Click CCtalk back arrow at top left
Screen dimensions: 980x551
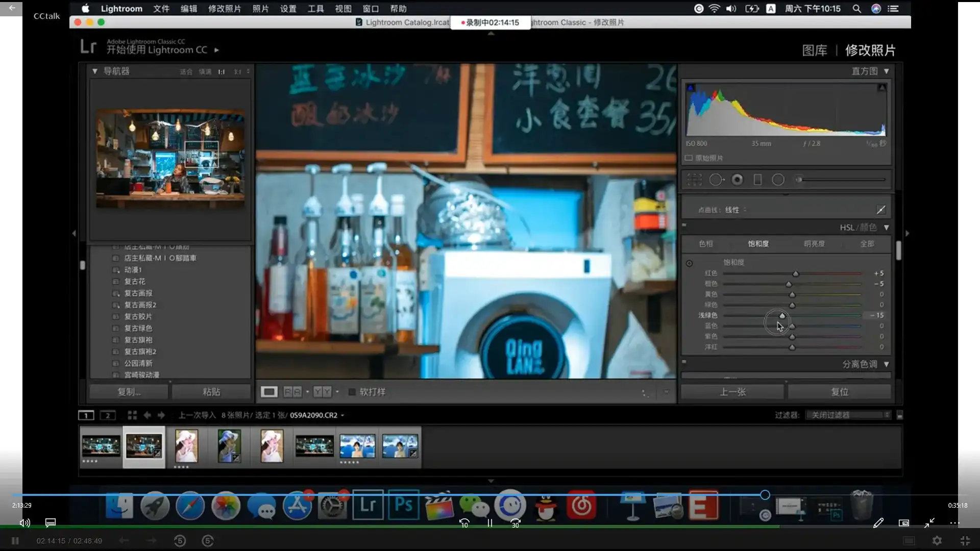[11, 8]
